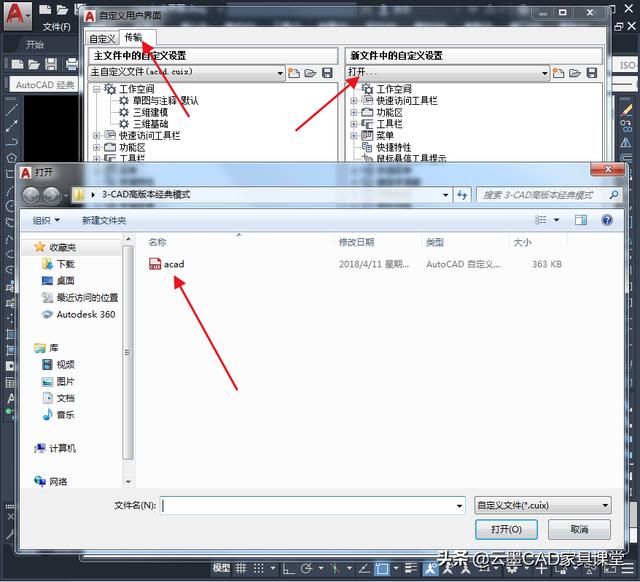This screenshot has width=640, height=582.
Task: Toggle object snap square in the status bar
Action: [382, 568]
